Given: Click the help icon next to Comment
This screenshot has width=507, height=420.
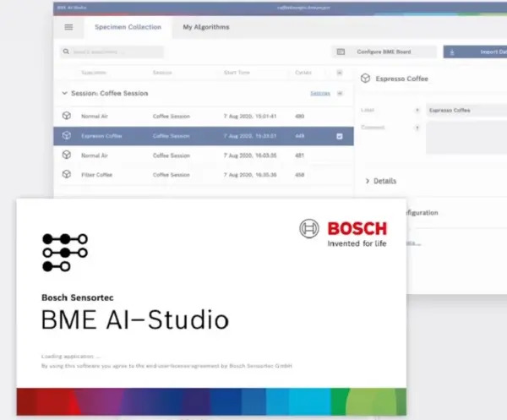Looking at the screenshot, I should point(417,128).
